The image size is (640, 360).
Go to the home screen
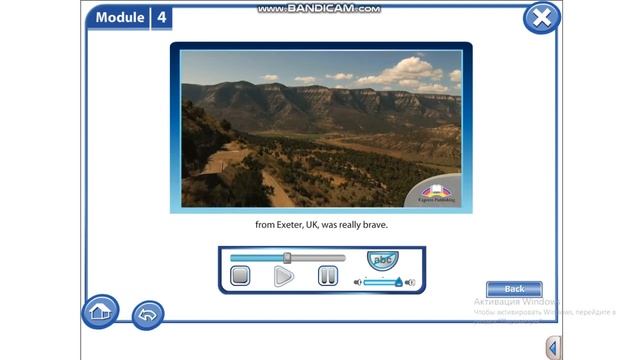(x=100, y=312)
